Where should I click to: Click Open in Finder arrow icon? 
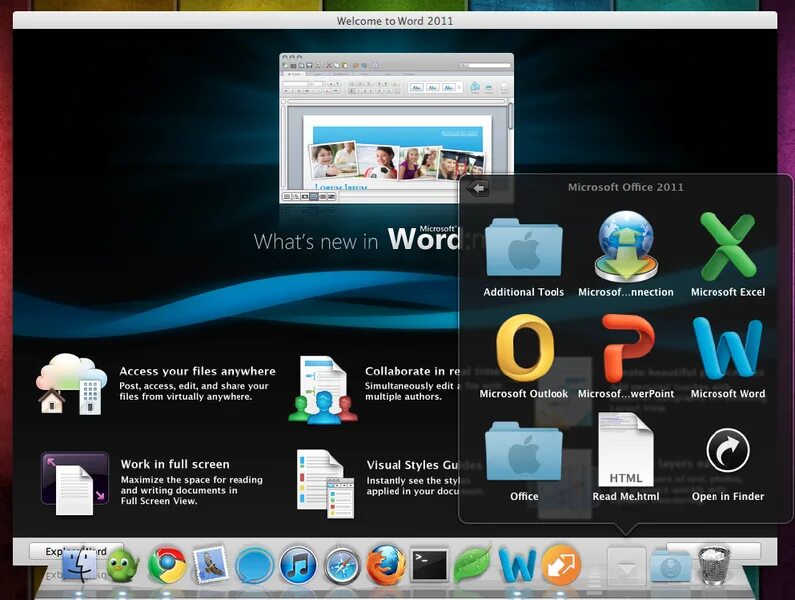(x=728, y=450)
